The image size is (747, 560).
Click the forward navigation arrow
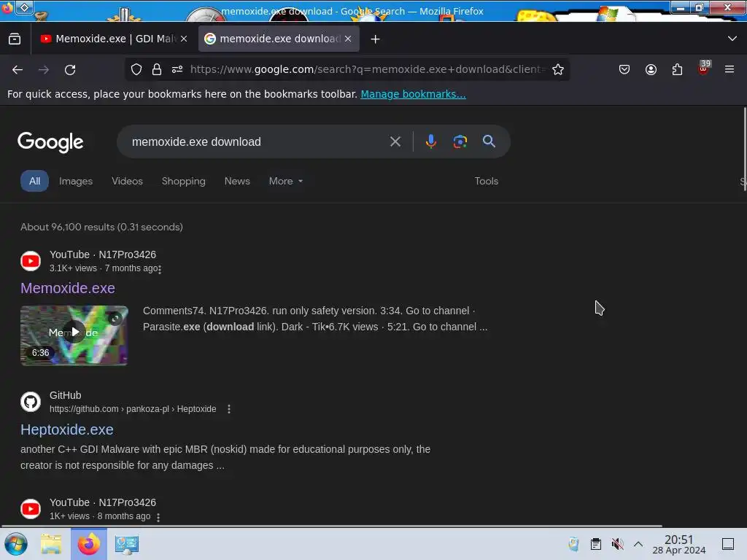(x=44, y=69)
